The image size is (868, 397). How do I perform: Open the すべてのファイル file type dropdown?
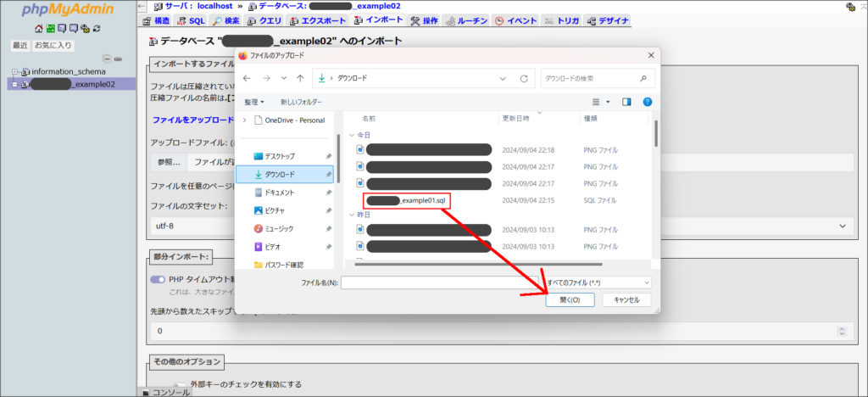(598, 282)
